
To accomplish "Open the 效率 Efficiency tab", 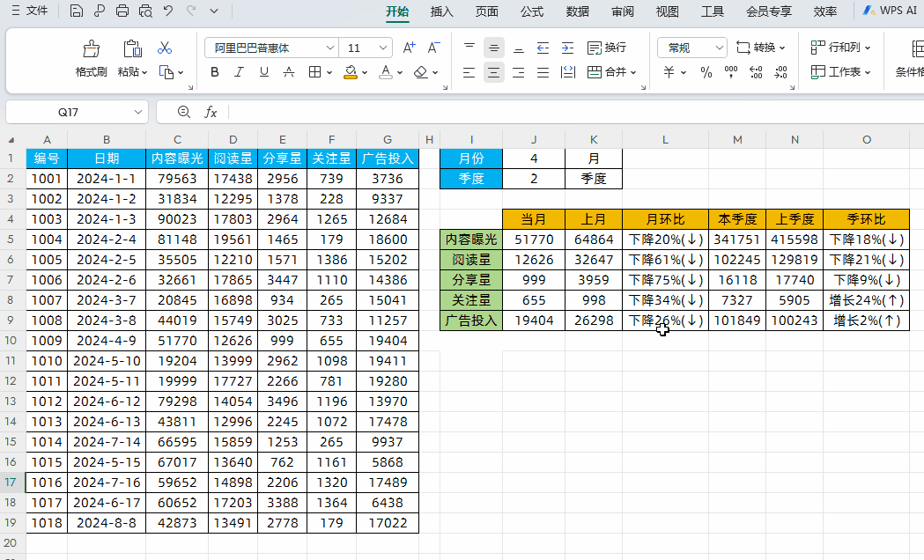I will 825,11.
